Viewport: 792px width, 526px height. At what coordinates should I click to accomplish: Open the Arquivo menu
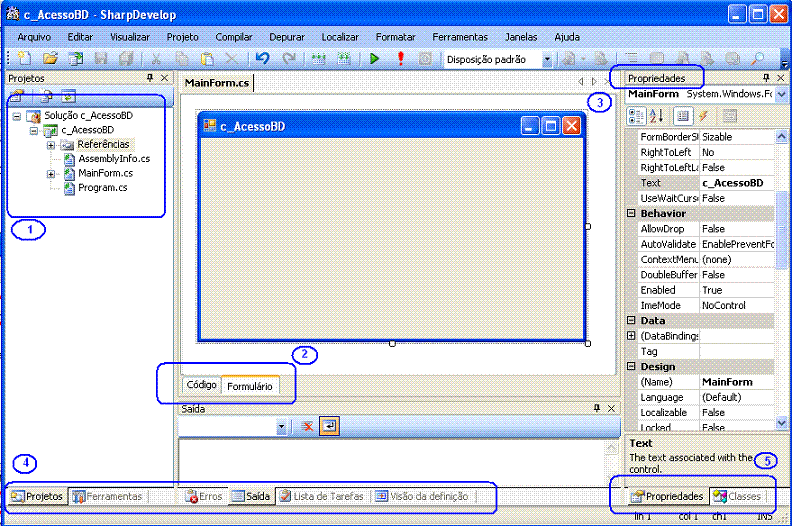point(34,37)
